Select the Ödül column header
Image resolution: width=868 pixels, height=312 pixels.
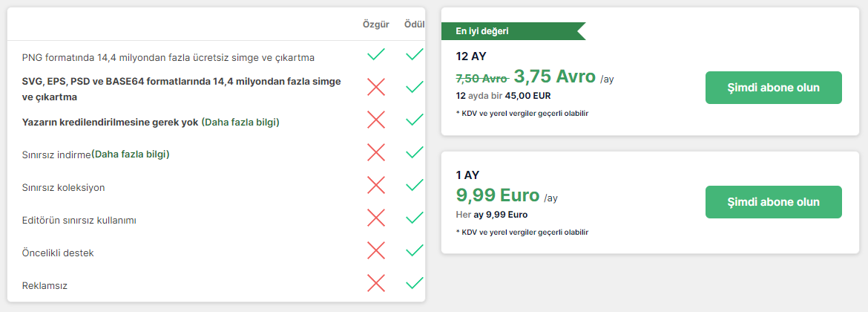[x=414, y=25]
